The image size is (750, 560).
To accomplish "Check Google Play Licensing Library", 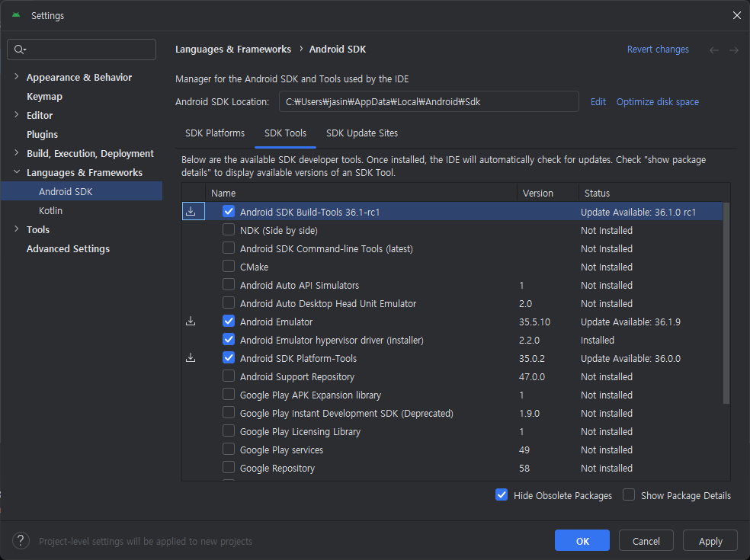I will [229, 431].
